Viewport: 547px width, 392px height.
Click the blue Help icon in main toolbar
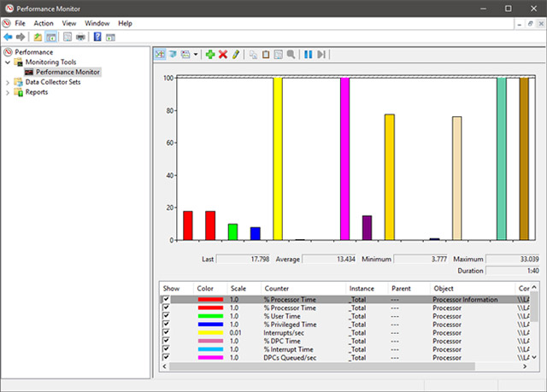(97, 38)
